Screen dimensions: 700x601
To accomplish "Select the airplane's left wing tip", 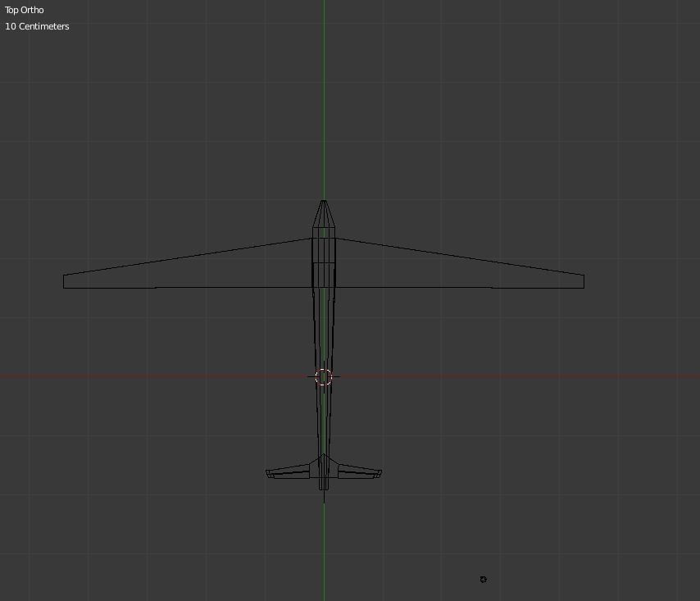I will tap(66, 281).
